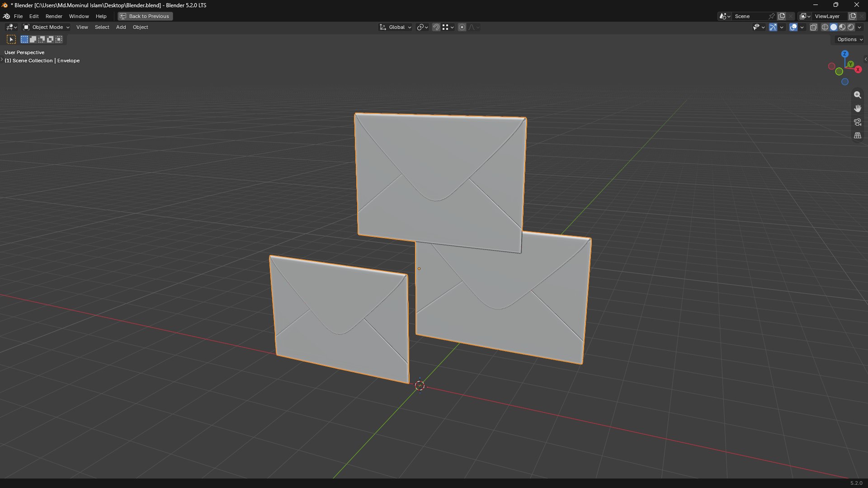Toggle snapping magnet
This screenshot has width=868, height=488.
[x=436, y=27]
